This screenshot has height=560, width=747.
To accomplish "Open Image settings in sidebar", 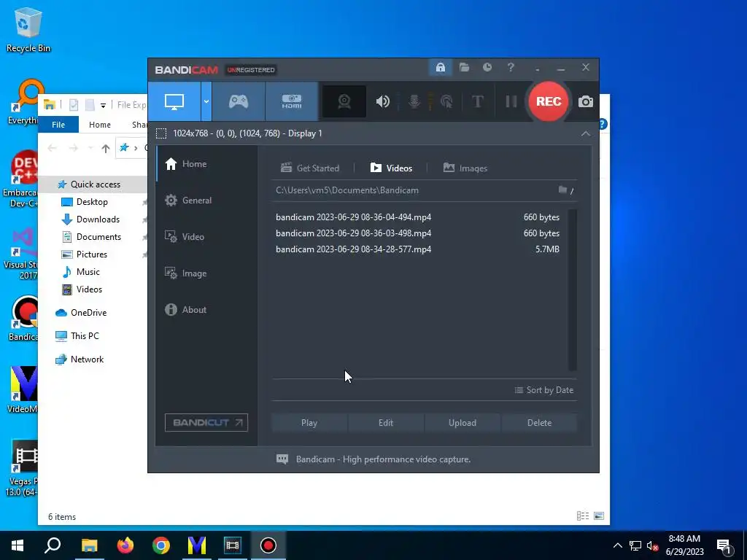I will (207, 273).
